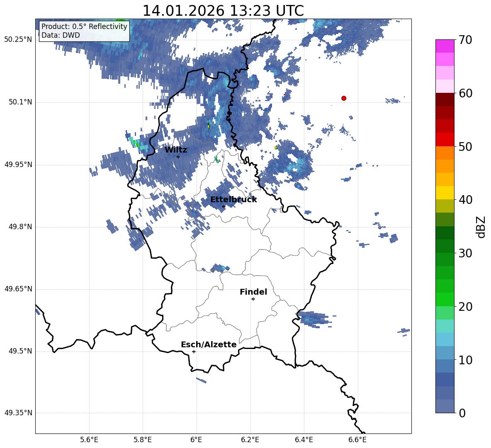Click the 20 value on the colorbar
This screenshot has height=448, width=491.
click(465, 307)
